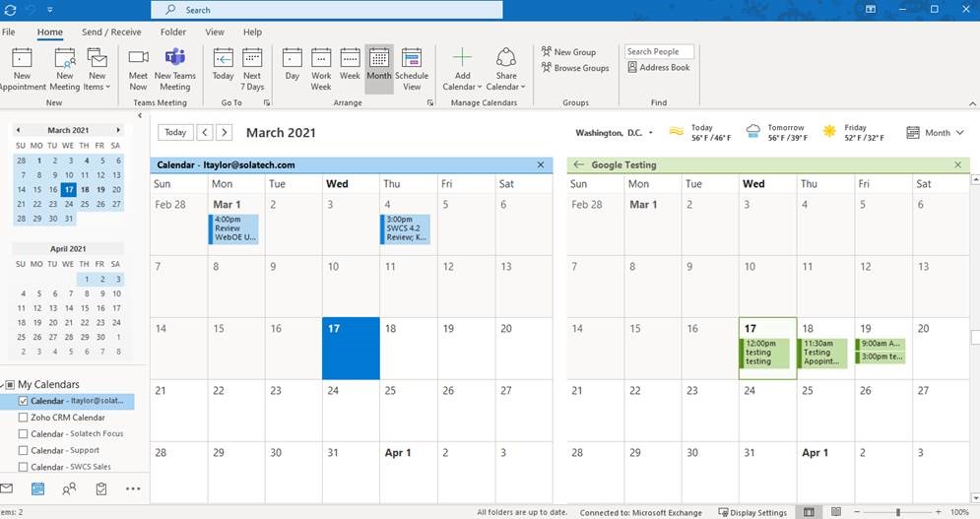Open 4:00pm Review WebOE event
The image size is (980, 519).
click(233, 228)
